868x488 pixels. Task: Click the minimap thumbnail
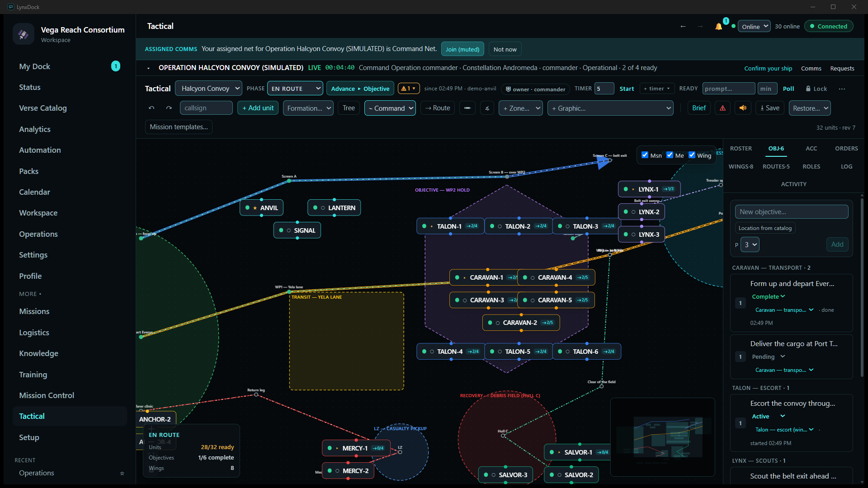[x=663, y=437]
